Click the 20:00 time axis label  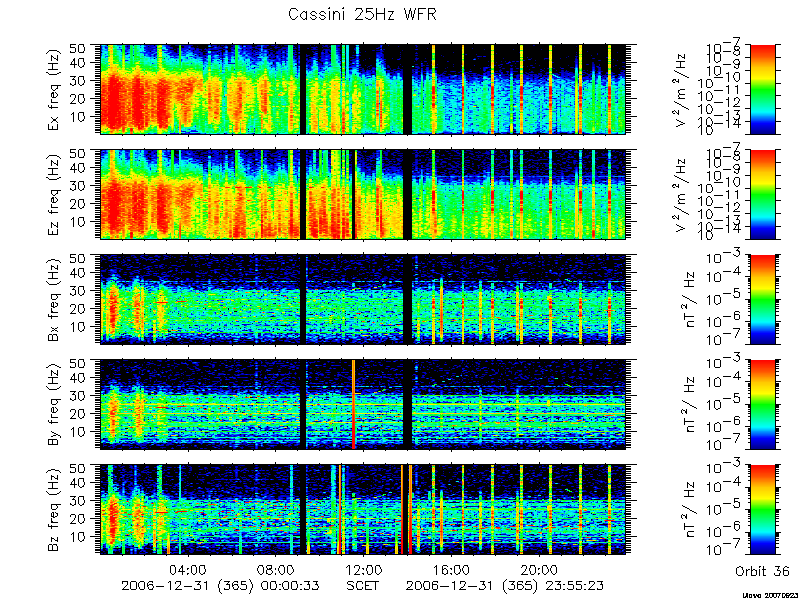[x=539, y=569]
